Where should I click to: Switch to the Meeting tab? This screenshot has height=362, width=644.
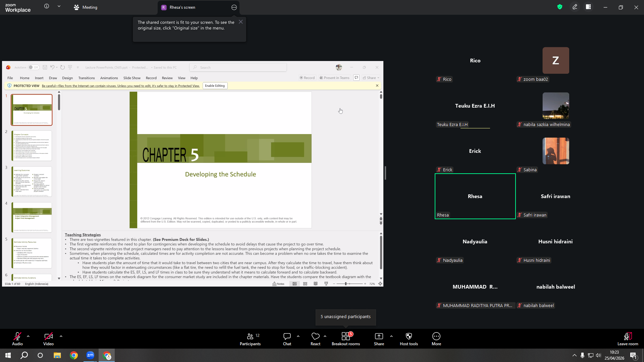86,7
